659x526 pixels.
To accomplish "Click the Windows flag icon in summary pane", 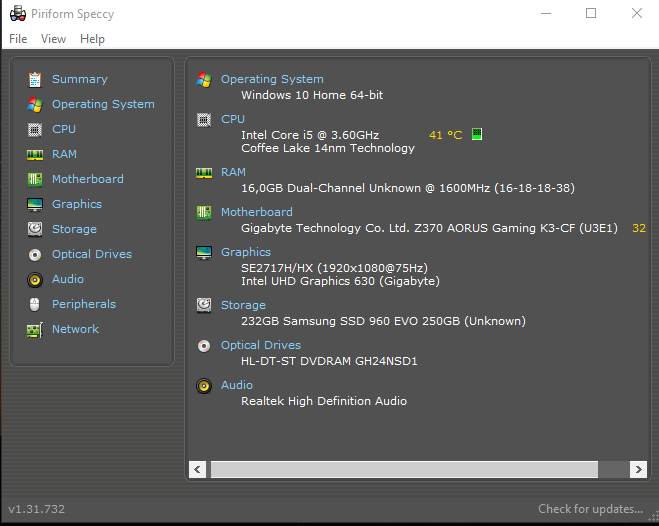I will click(x=204, y=79).
